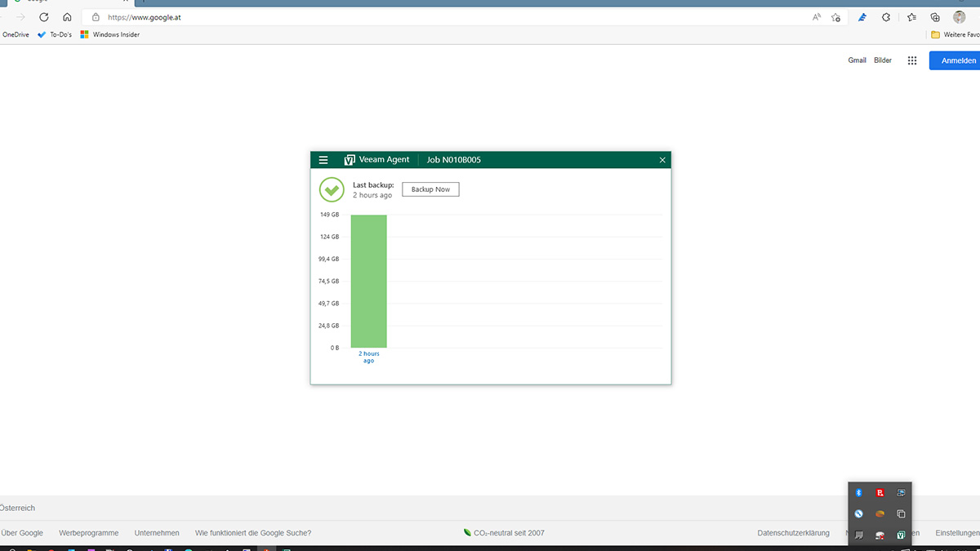Open the Google apps grid icon
The image size is (980, 551).
point(912,60)
